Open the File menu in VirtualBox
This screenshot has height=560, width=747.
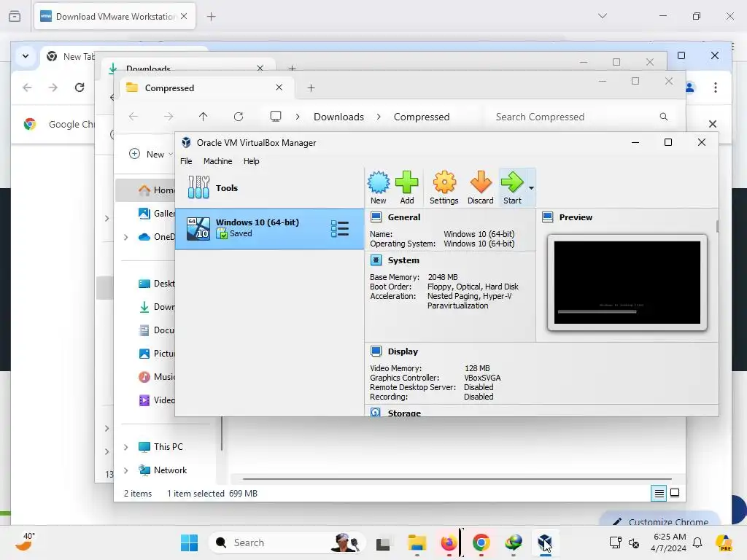point(186,161)
